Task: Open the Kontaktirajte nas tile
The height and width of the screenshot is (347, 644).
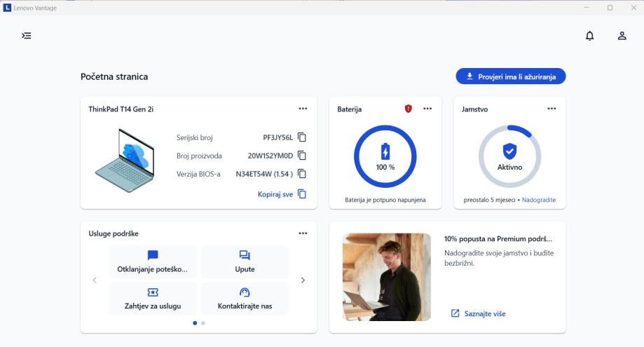Action: click(245, 299)
